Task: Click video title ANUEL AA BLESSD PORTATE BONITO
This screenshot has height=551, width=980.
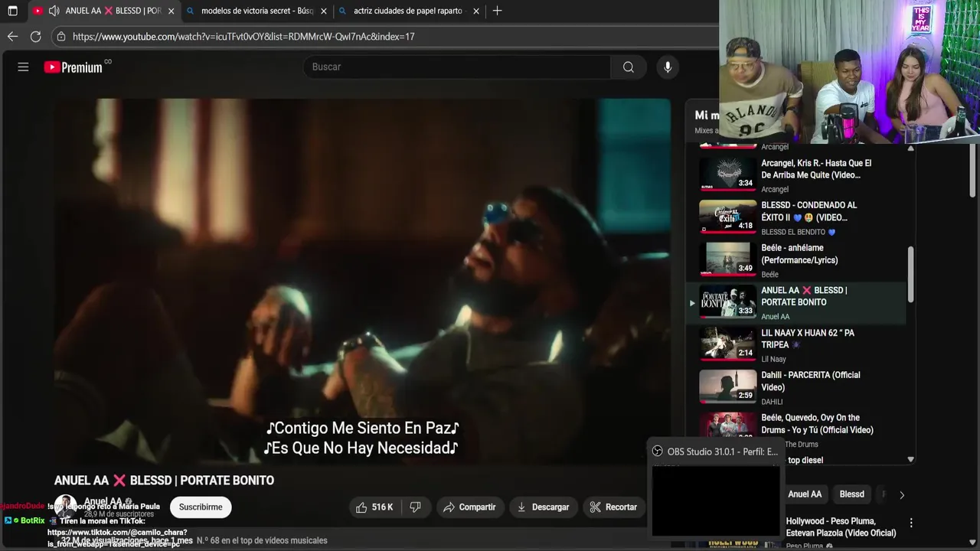Action: pyautogui.click(x=164, y=481)
